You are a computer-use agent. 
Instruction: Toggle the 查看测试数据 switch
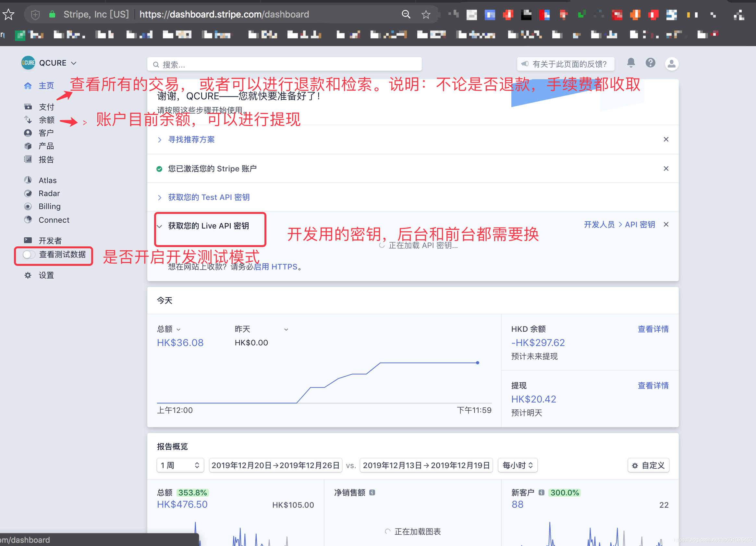(x=29, y=254)
